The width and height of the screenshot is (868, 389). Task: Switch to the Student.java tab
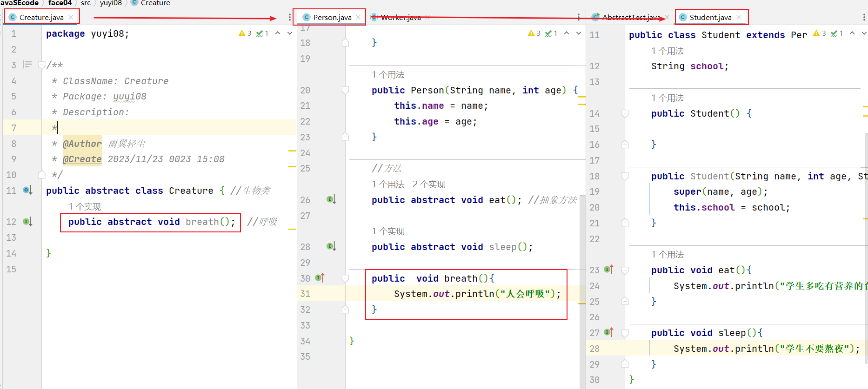tap(710, 17)
